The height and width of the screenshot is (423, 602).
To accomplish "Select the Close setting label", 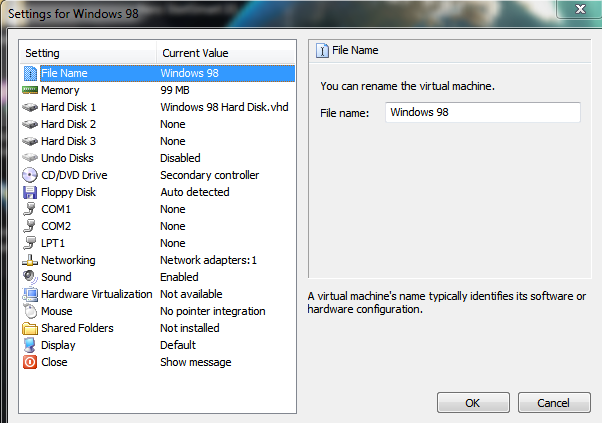I will click(54, 362).
